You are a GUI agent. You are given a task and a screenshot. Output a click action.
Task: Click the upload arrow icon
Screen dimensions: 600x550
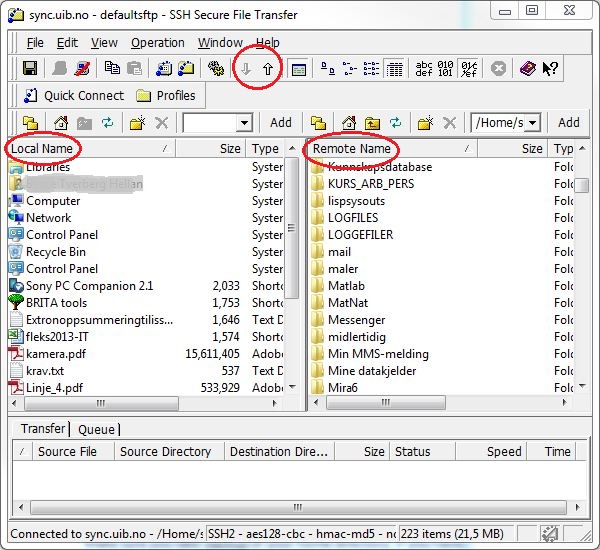click(x=268, y=69)
